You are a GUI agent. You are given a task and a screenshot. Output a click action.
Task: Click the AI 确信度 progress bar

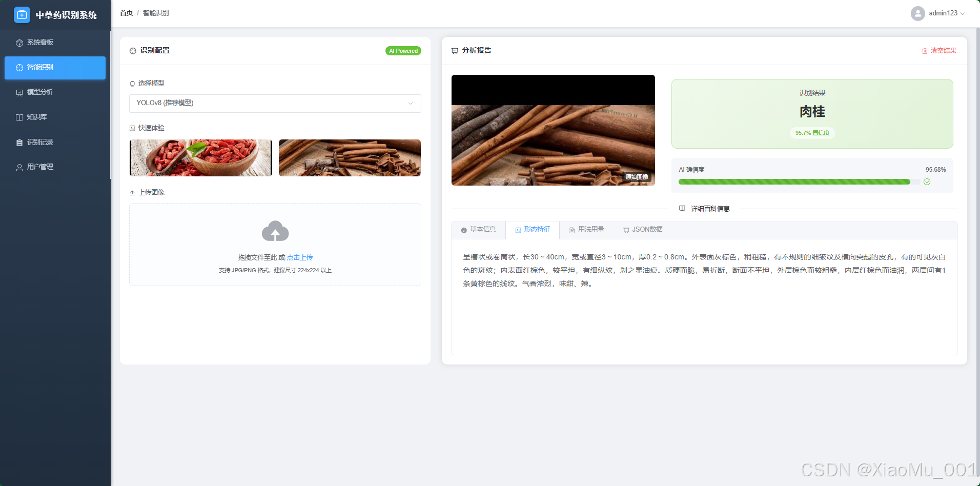tap(794, 181)
